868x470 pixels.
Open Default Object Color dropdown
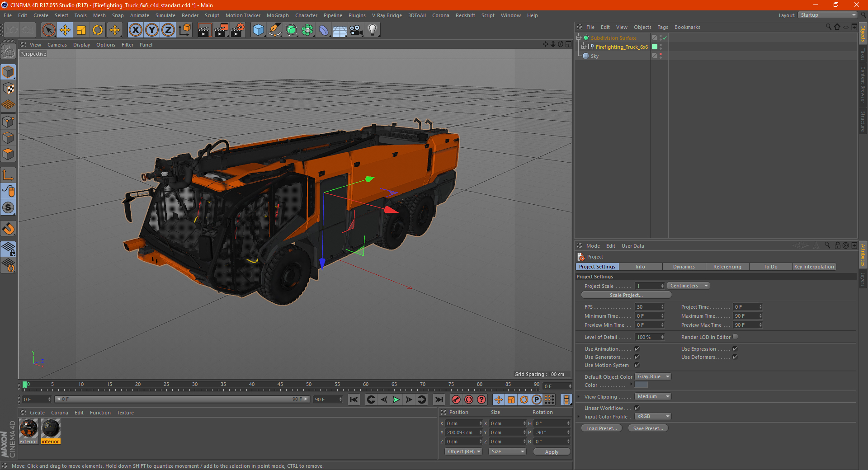(653, 376)
